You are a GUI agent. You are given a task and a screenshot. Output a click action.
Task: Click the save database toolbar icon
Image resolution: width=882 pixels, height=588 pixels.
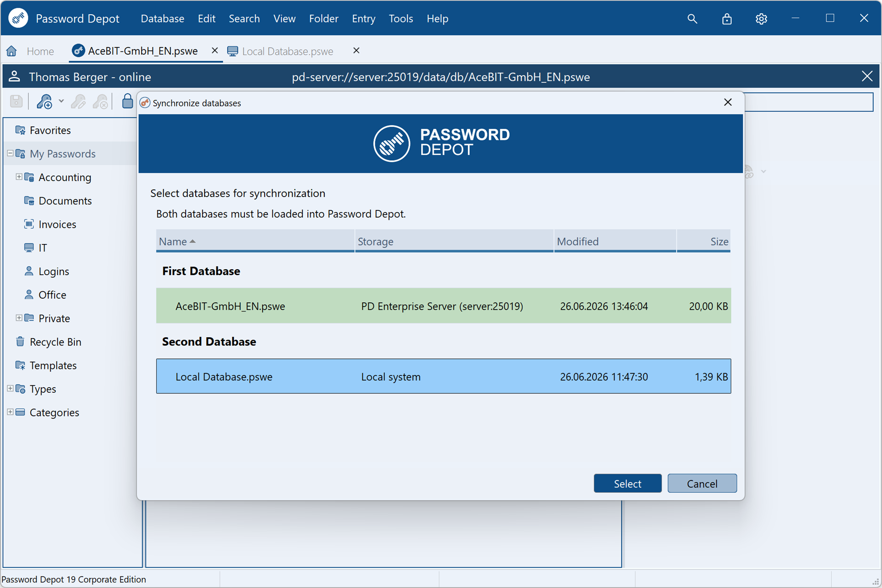pyautogui.click(x=17, y=101)
